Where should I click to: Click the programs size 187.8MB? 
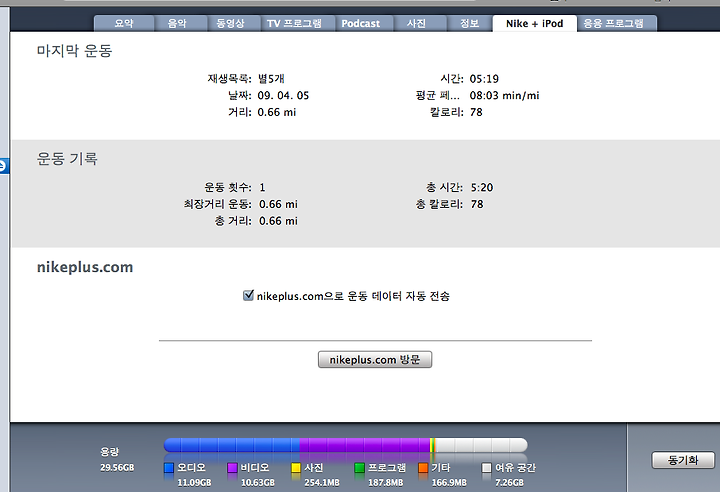385,483
